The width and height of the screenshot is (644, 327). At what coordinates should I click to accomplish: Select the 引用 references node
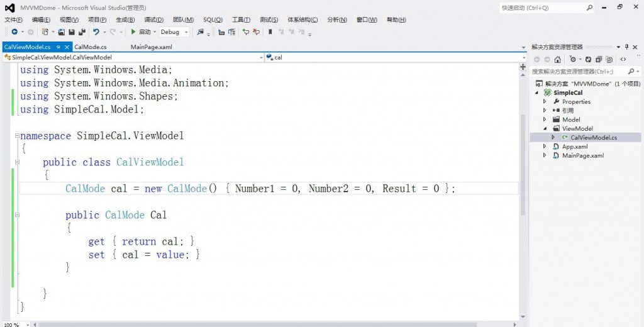(568, 111)
